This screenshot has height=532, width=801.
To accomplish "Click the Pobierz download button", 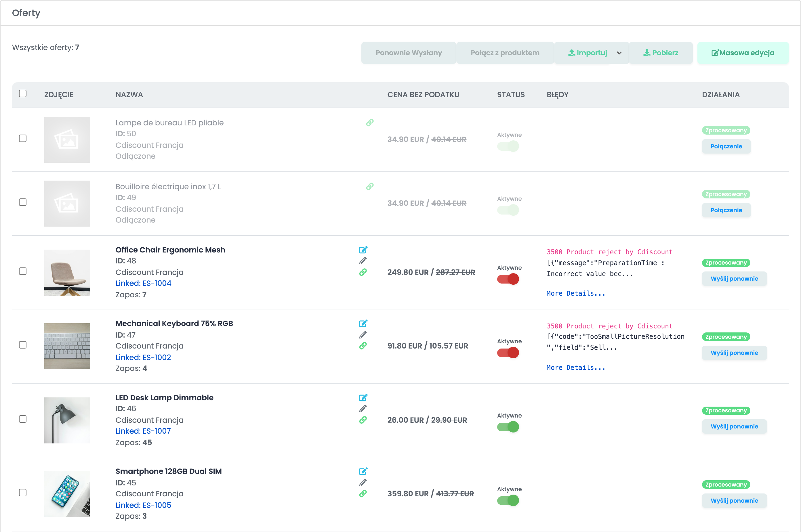I will click(661, 53).
